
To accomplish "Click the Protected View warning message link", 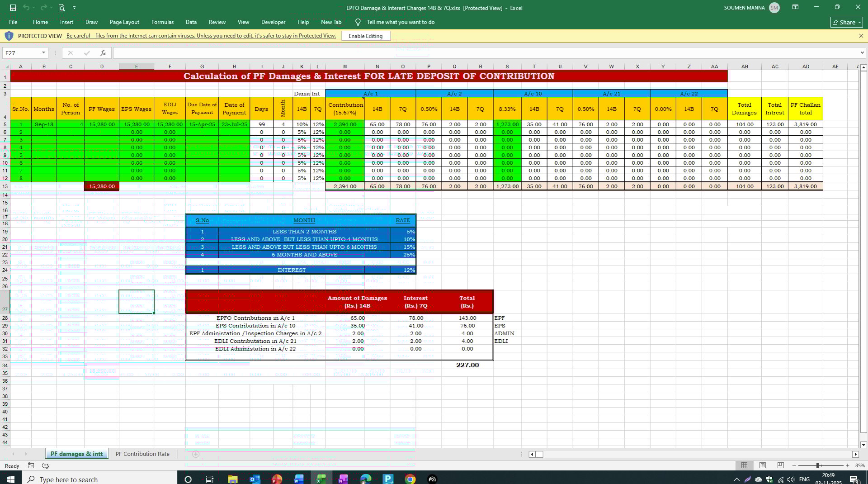I will (x=201, y=36).
